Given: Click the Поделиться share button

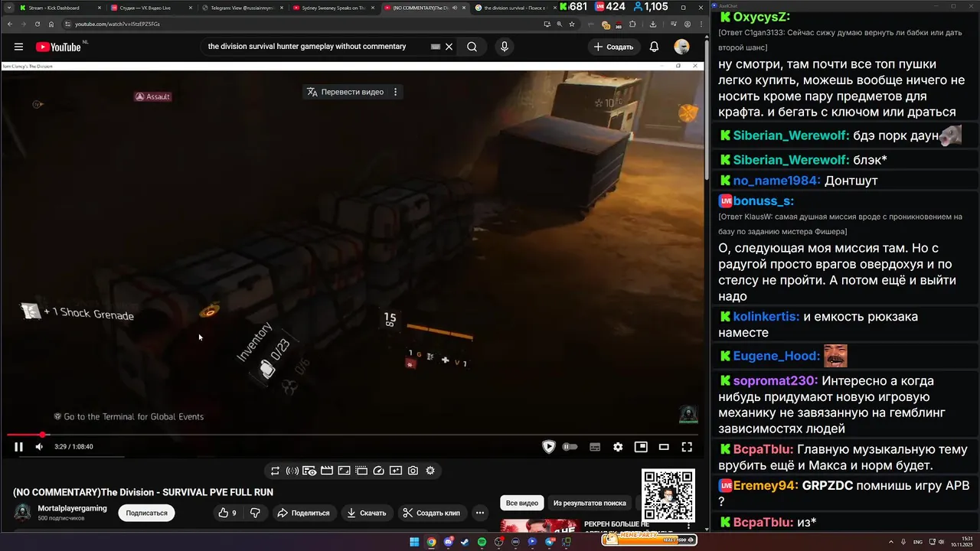Looking at the screenshot, I should 303,513.
